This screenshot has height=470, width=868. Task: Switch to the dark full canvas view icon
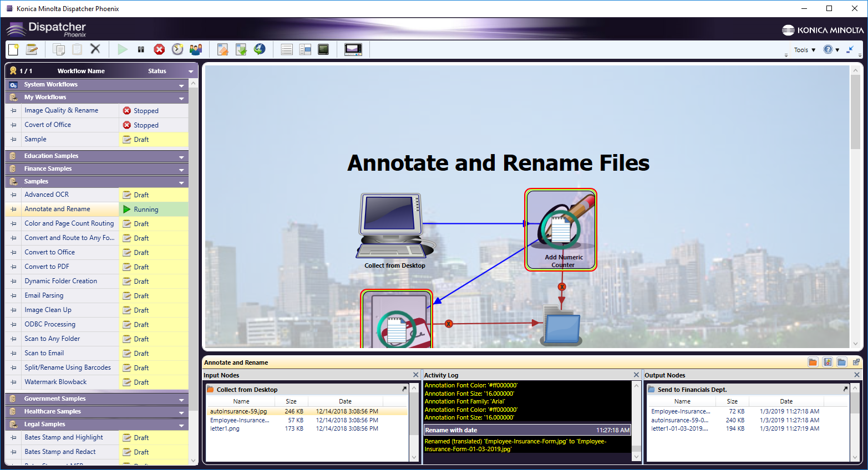(323, 49)
